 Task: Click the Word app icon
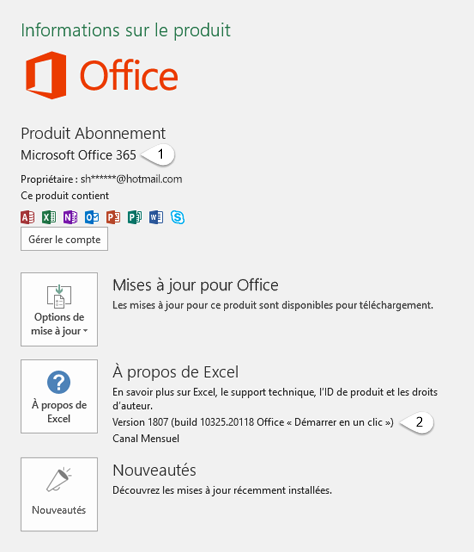(156, 217)
